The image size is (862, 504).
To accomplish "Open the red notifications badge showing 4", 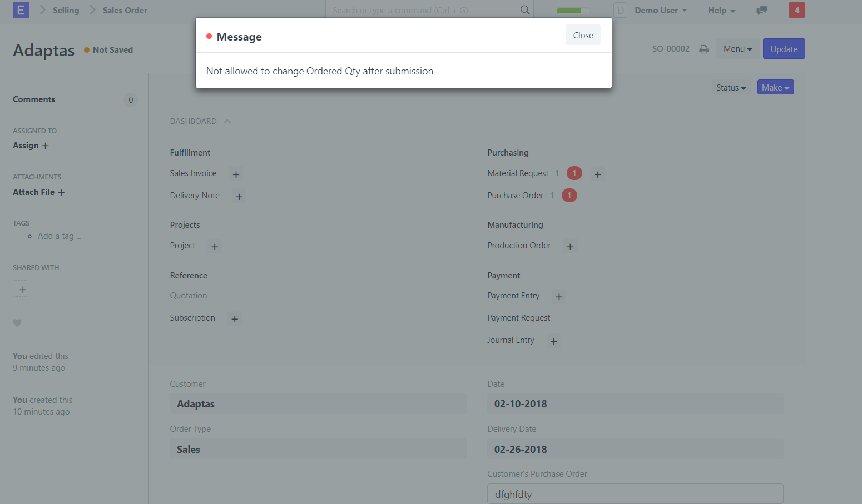I will coord(796,10).
